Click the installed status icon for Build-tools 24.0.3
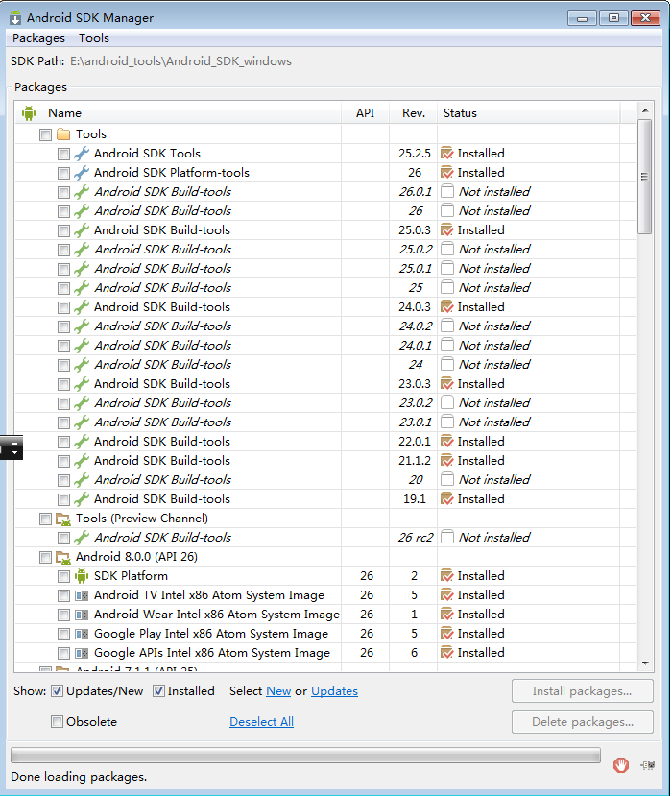Viewport: 672px width, 796px height. coord(447,307)
